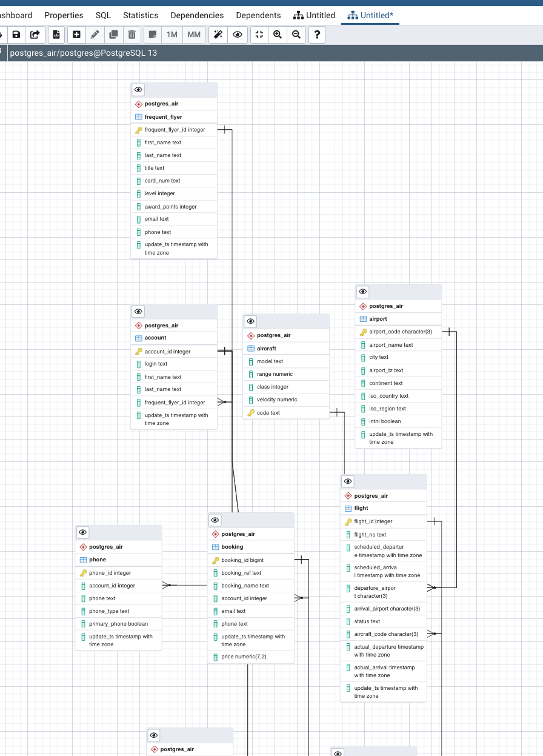Open the Dependencies tab

click(197, 15)
